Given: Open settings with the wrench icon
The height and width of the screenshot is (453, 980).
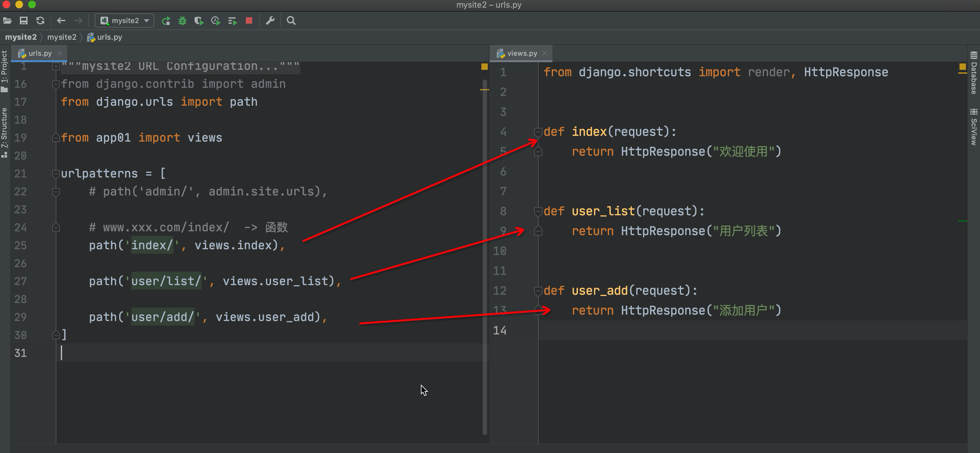Looking at the screenshot, I should click(270, 21).
